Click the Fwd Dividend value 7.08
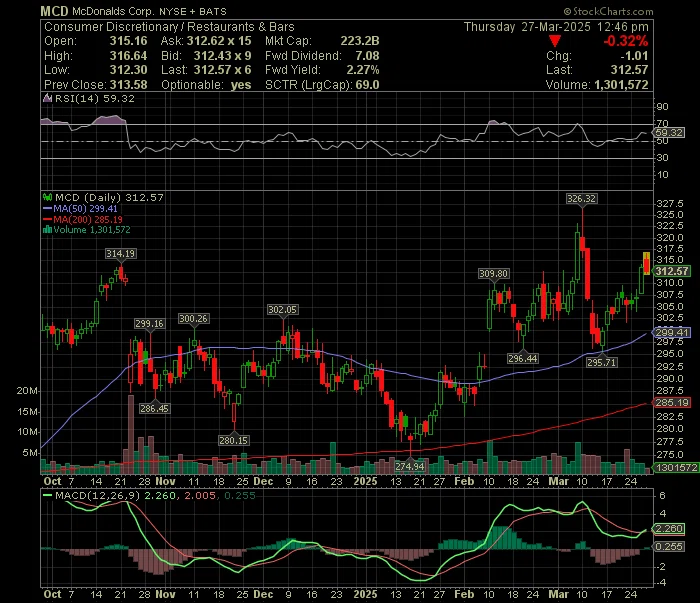The image size is (700, 603). (367, 56)
